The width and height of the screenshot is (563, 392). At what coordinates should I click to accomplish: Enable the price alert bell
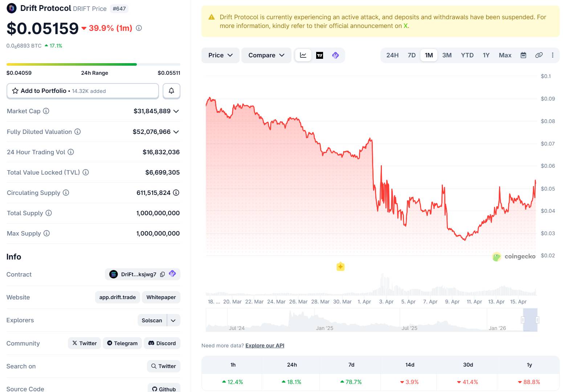tap(171, 91)
